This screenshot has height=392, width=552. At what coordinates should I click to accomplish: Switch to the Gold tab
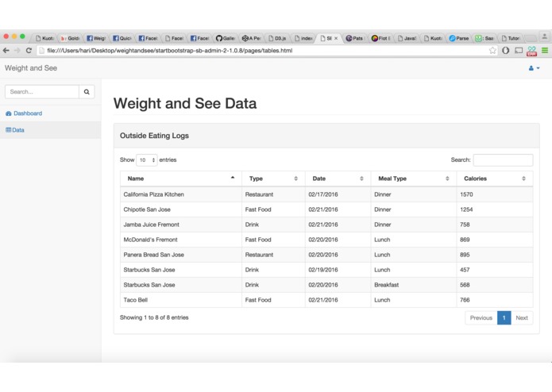click(x=70, y=38)
